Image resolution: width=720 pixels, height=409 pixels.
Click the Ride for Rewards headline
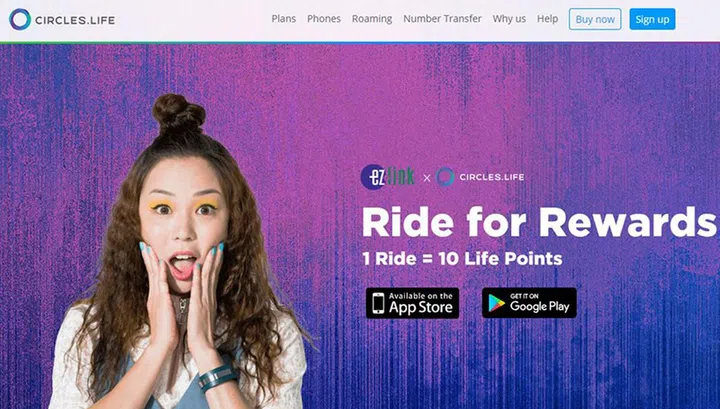pos(539,222)
